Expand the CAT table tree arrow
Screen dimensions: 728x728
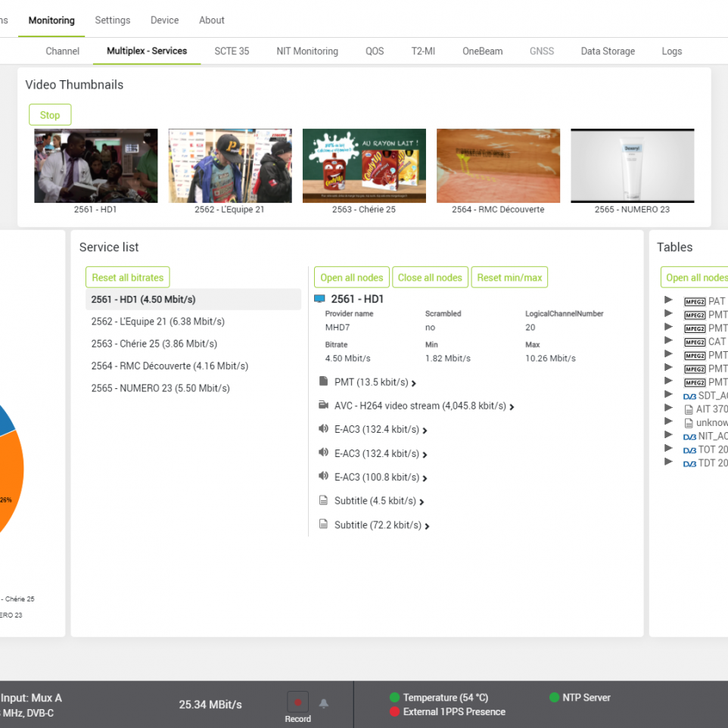[668, 341]
